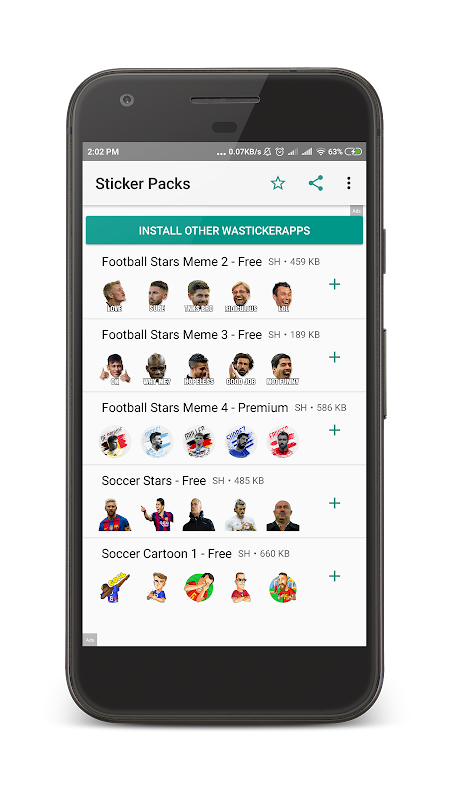
Task: Select the WHY ME? sticker thumbnail
Action: tap(157, 369)
